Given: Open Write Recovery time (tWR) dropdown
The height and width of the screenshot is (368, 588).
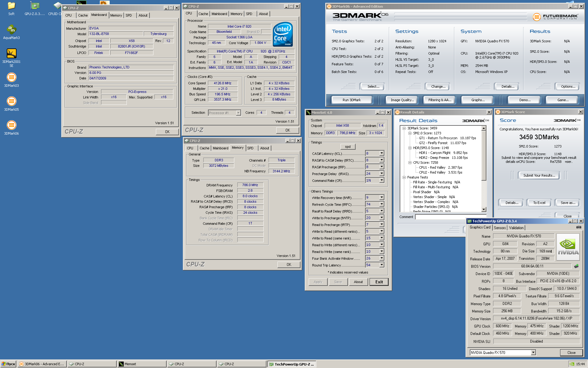Looking at the screenshot, I should [x=382, y=197].
